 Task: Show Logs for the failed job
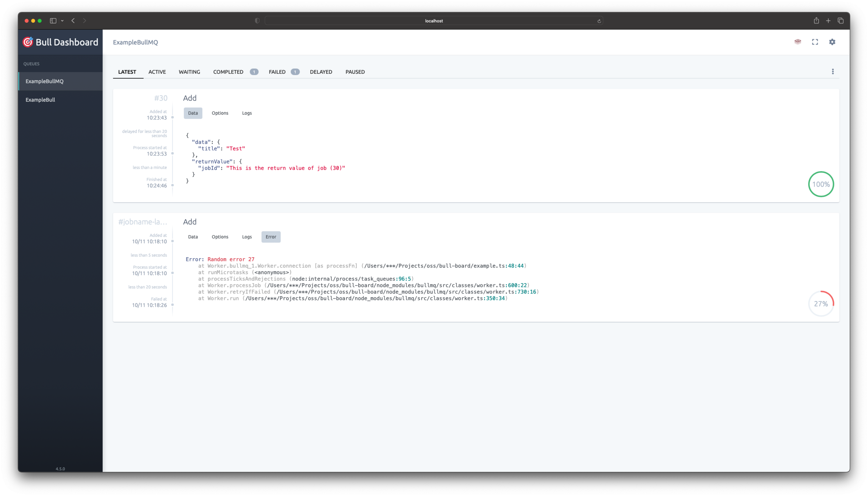click(247, 237)
